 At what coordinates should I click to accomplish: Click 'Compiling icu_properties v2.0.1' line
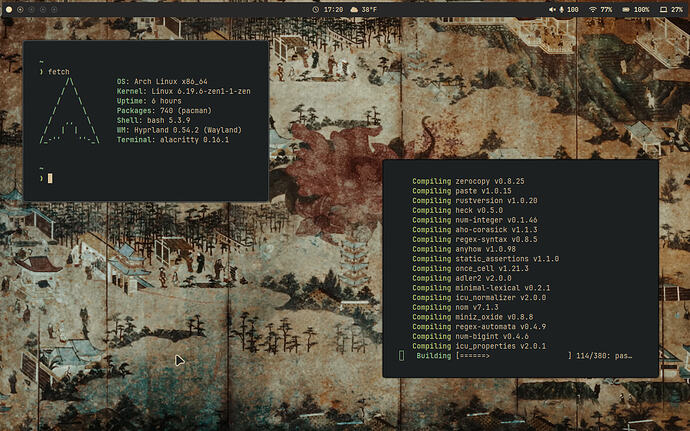479,346
